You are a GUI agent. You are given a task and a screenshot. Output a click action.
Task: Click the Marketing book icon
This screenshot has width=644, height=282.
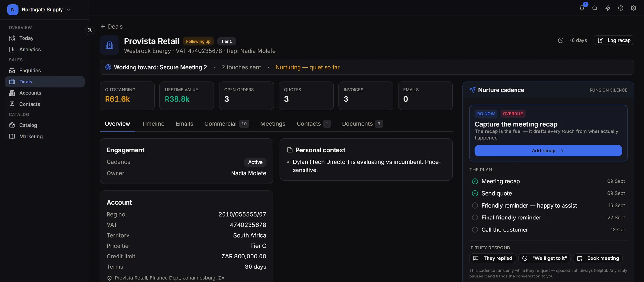tap(12, 137)
